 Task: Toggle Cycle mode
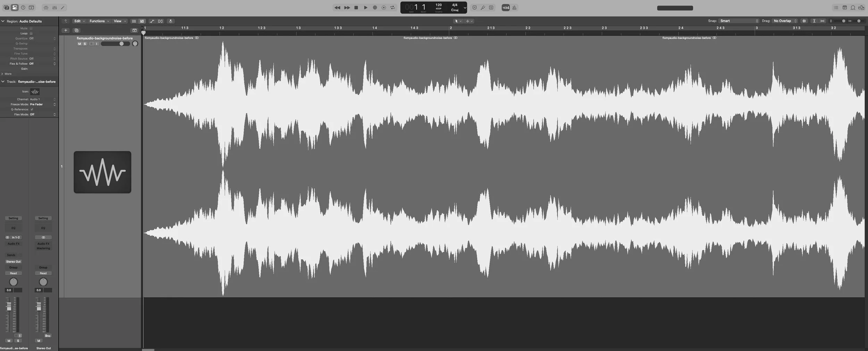[x=393, y=8]
